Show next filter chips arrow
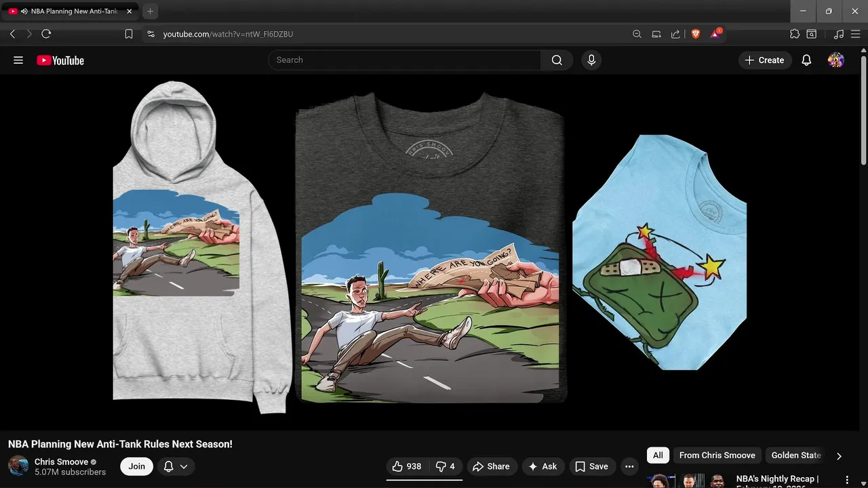 tap(839, 456)
